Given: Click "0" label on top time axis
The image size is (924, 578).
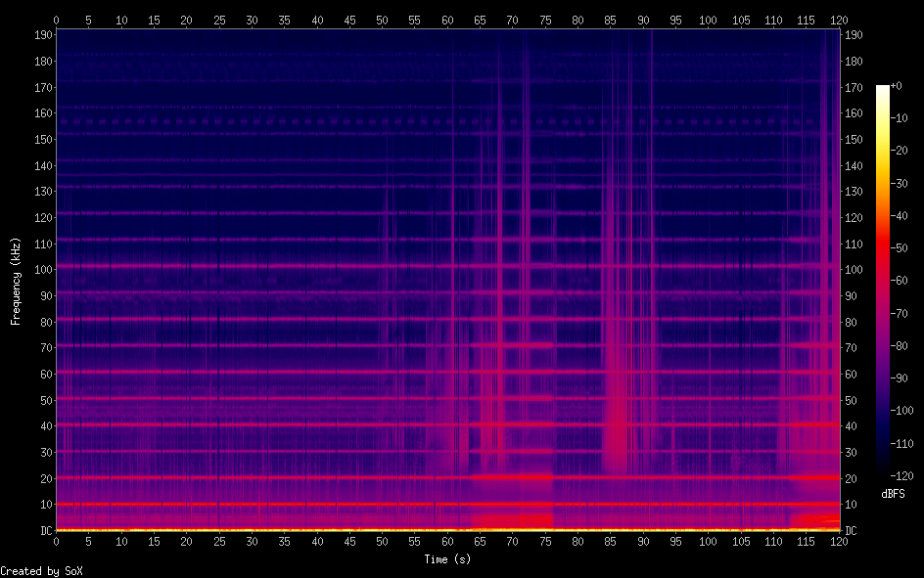Looking at the screenshot, I should [x=56, y=19].
